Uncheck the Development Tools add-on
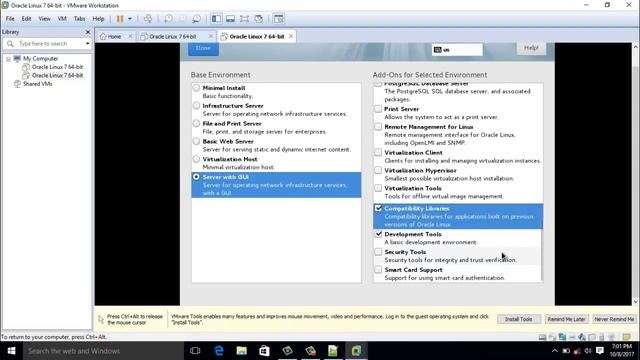Screen dimensions: 640x360 click(x=378, y=234)
